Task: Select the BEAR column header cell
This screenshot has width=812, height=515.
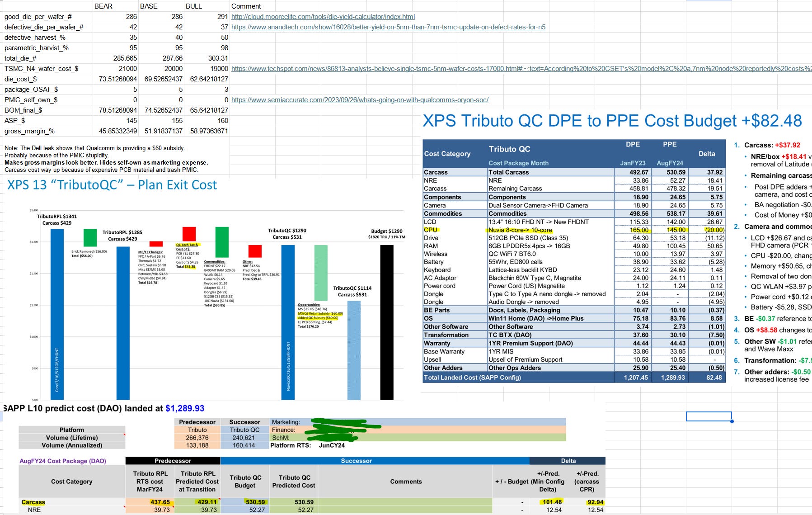Action: point(103,6)
